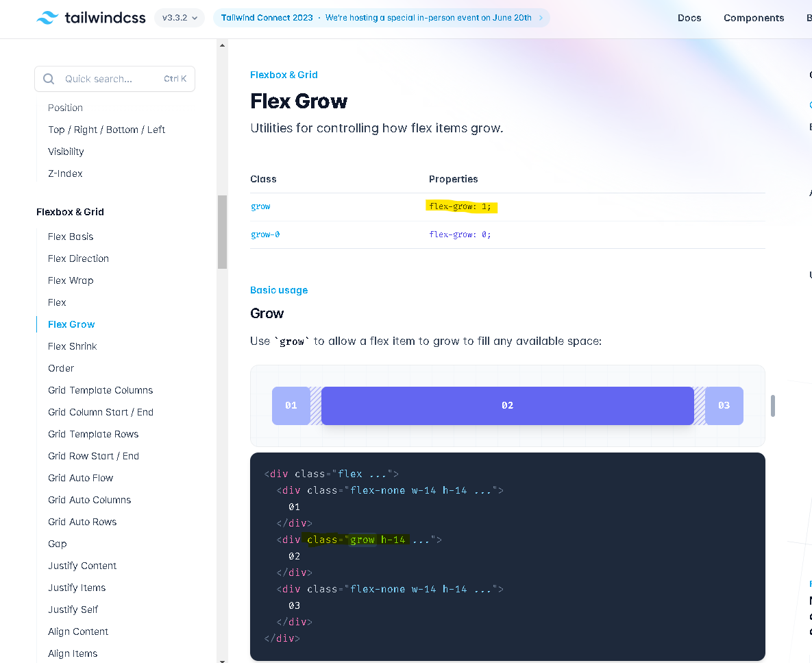Click the 01 box in the demo

(291, 406)
